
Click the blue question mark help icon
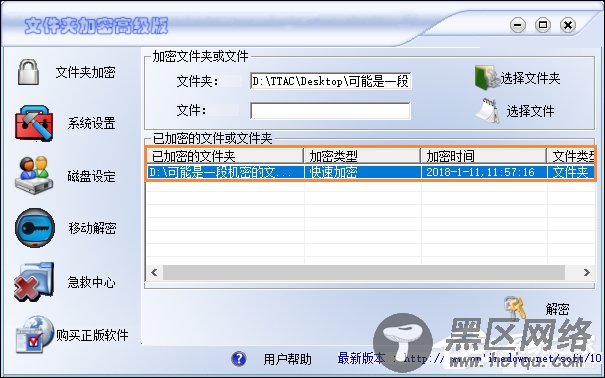coord(239,359)
